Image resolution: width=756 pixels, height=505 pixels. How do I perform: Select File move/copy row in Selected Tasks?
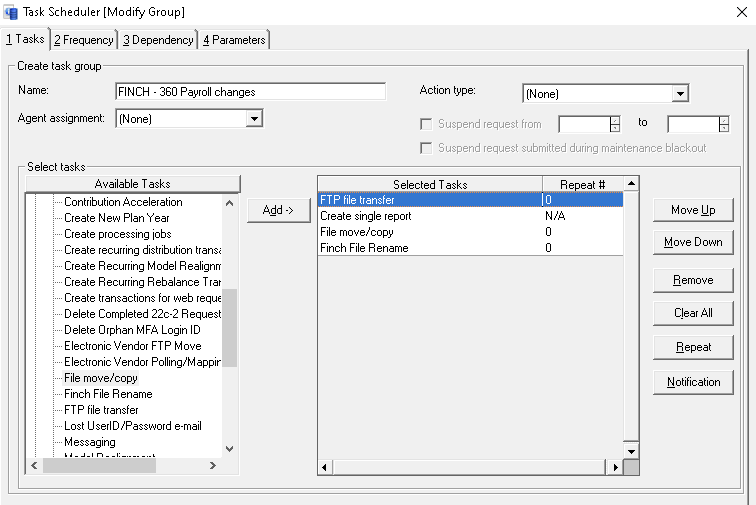tap(430, 232)
